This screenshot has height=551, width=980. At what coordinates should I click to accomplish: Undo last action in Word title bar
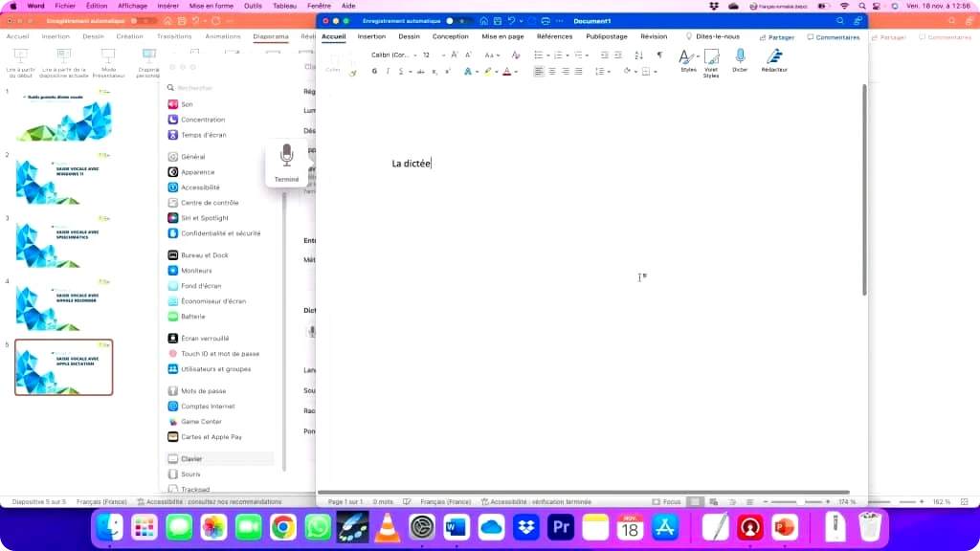511,21
